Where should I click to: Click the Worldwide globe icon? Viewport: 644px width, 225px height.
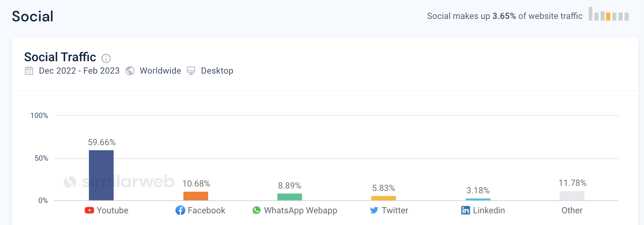[x=130, y=71]
